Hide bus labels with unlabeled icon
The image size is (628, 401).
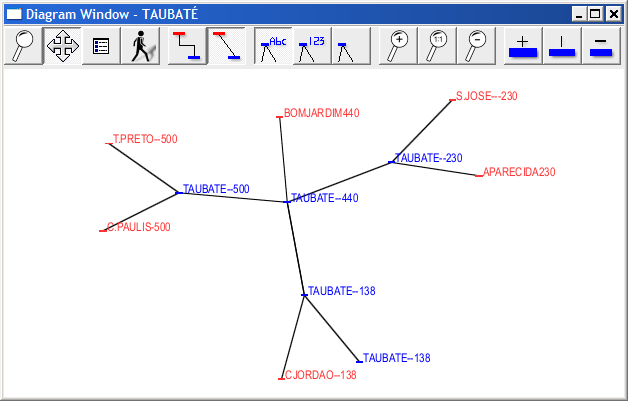[351, 46]
